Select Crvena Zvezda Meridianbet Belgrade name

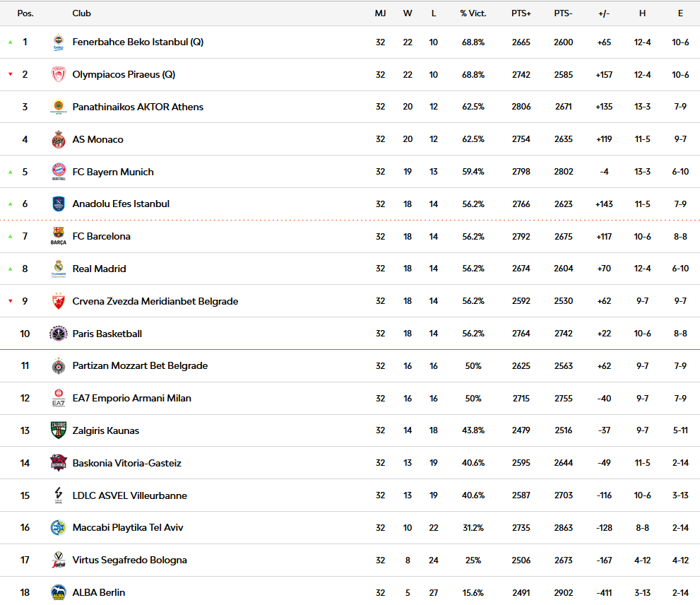(x=155, y=302)
